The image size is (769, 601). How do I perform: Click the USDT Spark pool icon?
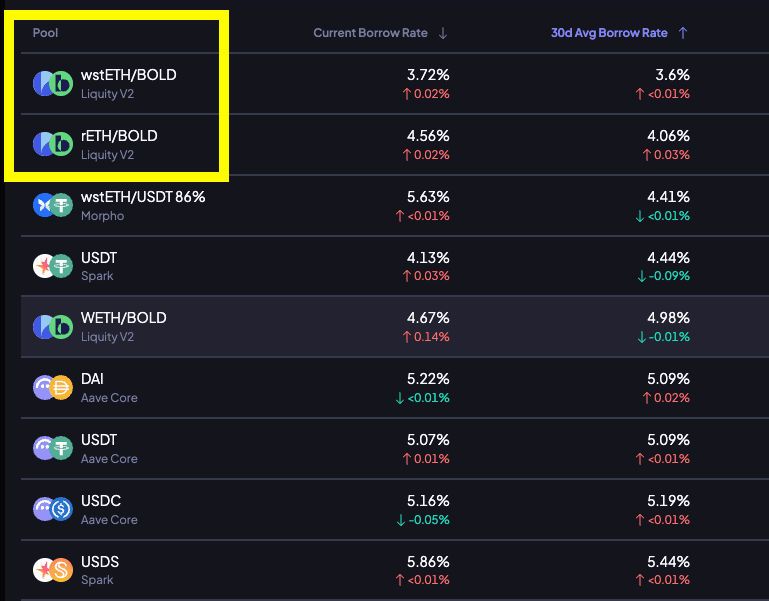(53, 266)
